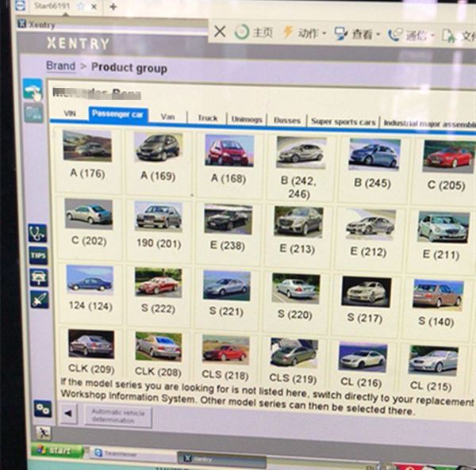Switch to the Van tab
476x470 pixels.
(167, 117)
